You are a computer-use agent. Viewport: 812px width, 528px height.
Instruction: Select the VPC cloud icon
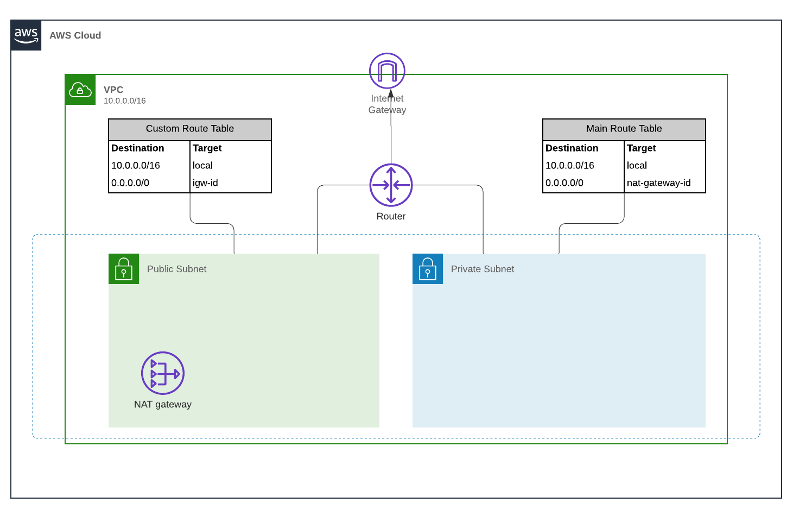click(x=80, y=90)
